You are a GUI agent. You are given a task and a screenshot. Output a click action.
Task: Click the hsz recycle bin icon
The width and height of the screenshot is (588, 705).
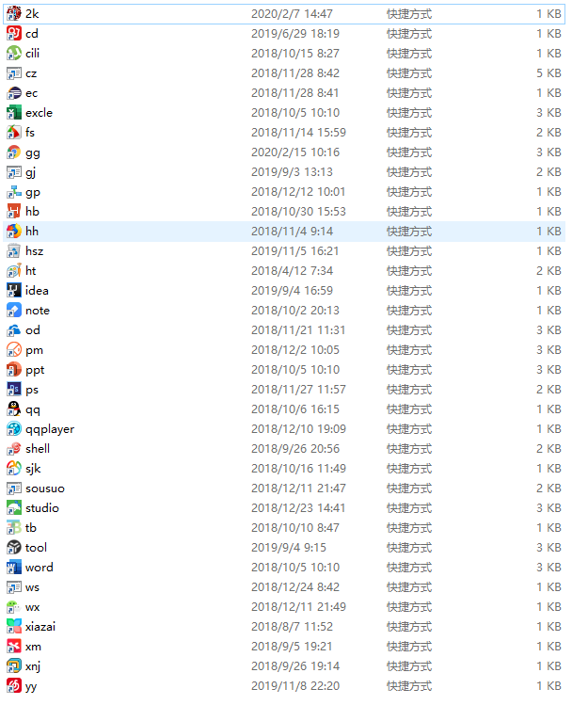coord(14,251)
